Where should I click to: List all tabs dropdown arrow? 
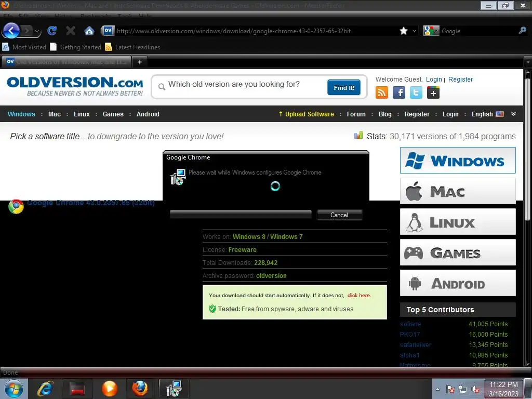click(528, 62)
